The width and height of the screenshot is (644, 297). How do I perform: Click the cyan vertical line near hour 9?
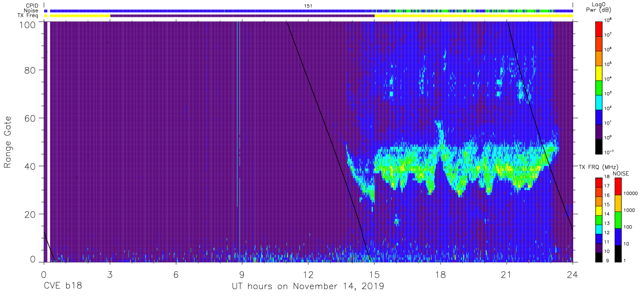point(238,115)
